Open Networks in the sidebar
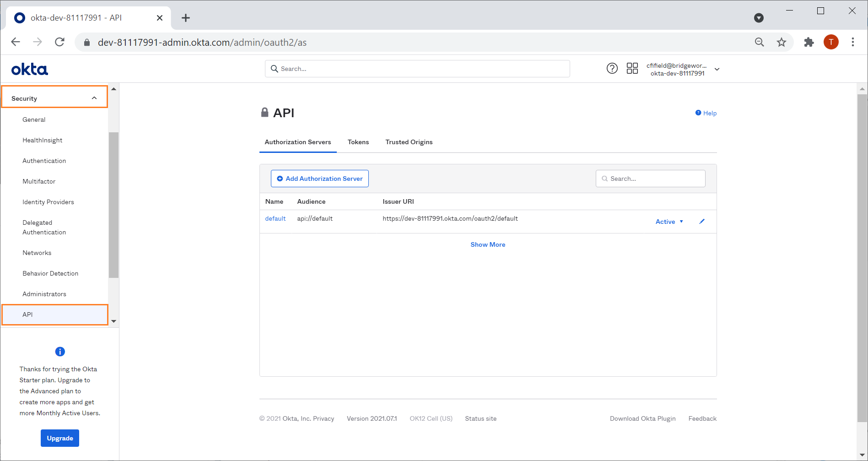Image resolution: width=868 pixels, height=461 pixels. 37,253
